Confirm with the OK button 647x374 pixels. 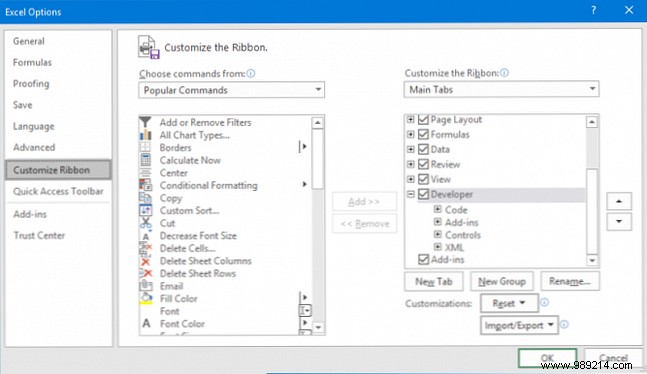[547, 358]
